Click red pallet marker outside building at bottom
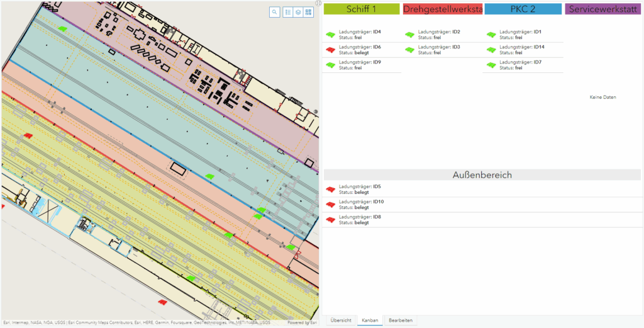Screen dimensions: 644x328 (163, 303)
